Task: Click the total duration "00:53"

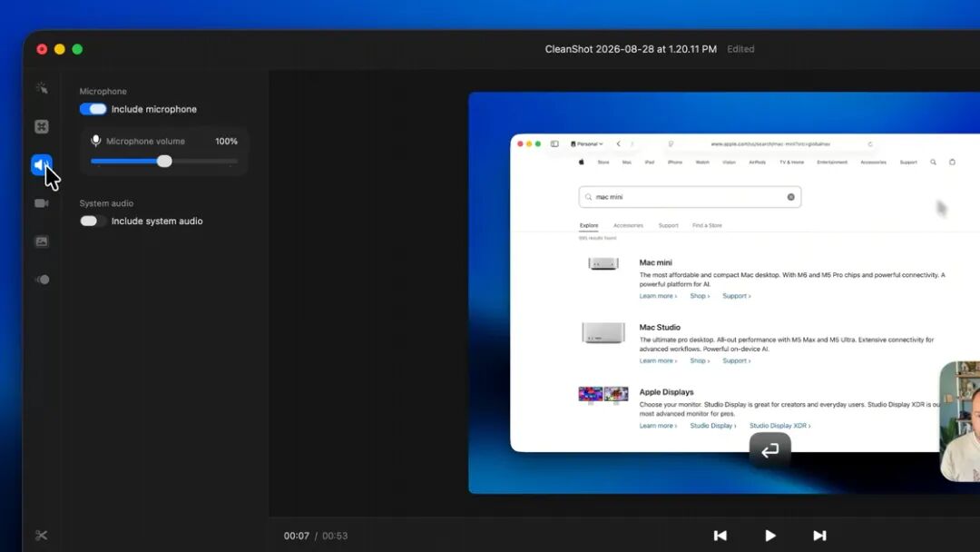Action: point(335,536)
